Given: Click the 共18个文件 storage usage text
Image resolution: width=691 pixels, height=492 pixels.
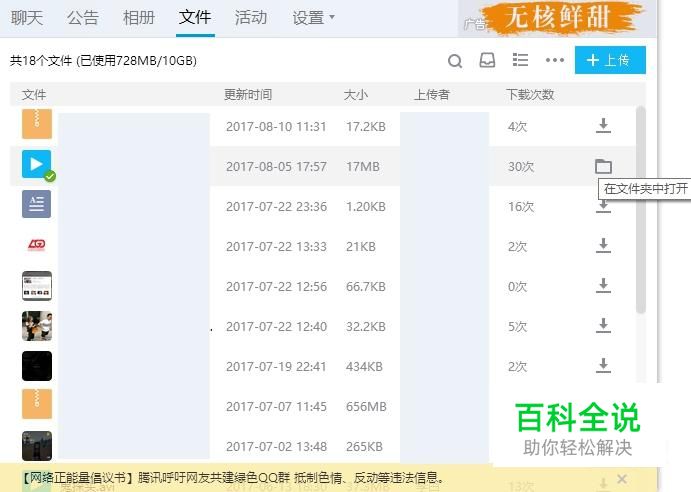Looking at the screenshot, I should pos(103,60).
